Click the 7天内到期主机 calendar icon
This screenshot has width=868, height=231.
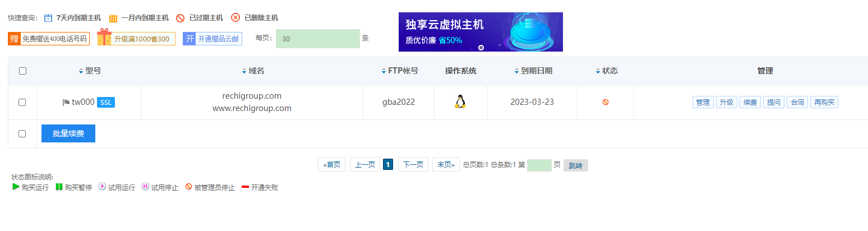pos(48,18)
